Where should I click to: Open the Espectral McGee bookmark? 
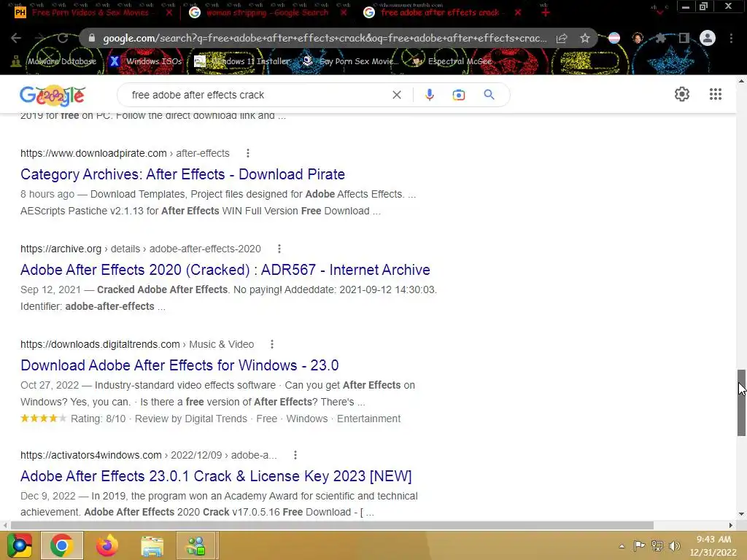[x=452, y=61]
